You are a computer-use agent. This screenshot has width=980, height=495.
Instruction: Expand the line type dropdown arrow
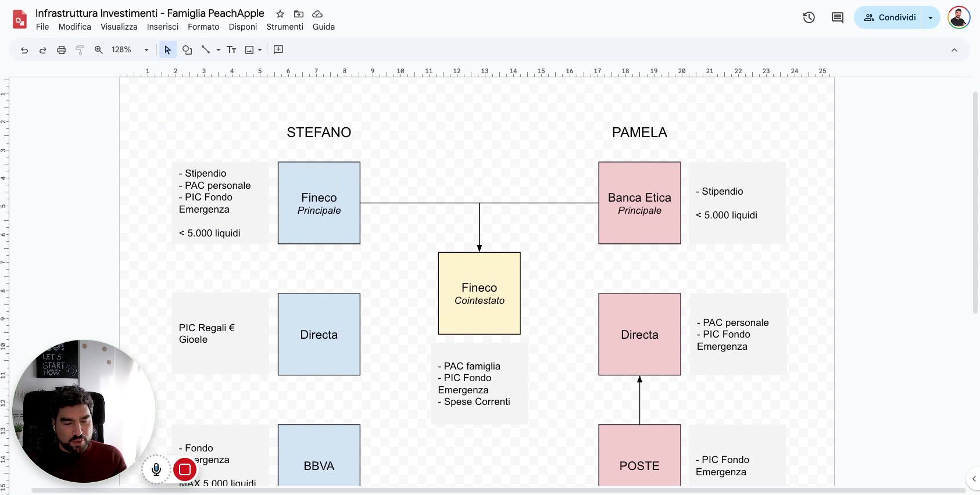point(219,50)
